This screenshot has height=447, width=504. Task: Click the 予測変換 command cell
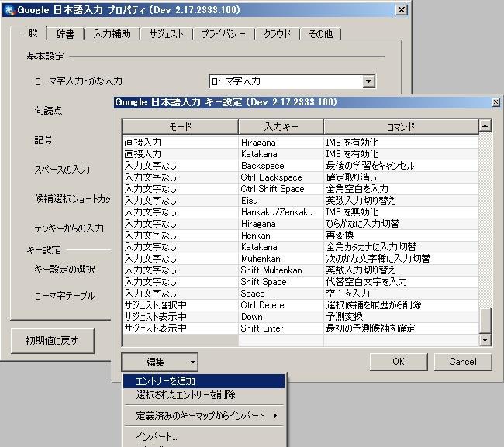(401, 317)
